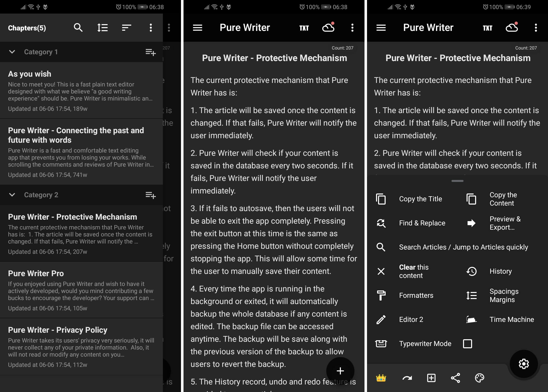Click the redo arrow icon
This screenshot has height=392, width=548.
[407, 378]
